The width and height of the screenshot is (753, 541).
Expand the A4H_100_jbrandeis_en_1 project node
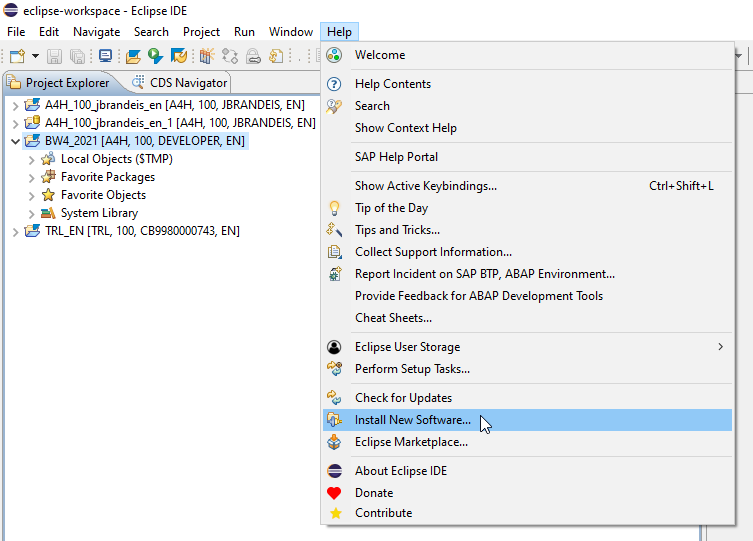click(15, 124)
